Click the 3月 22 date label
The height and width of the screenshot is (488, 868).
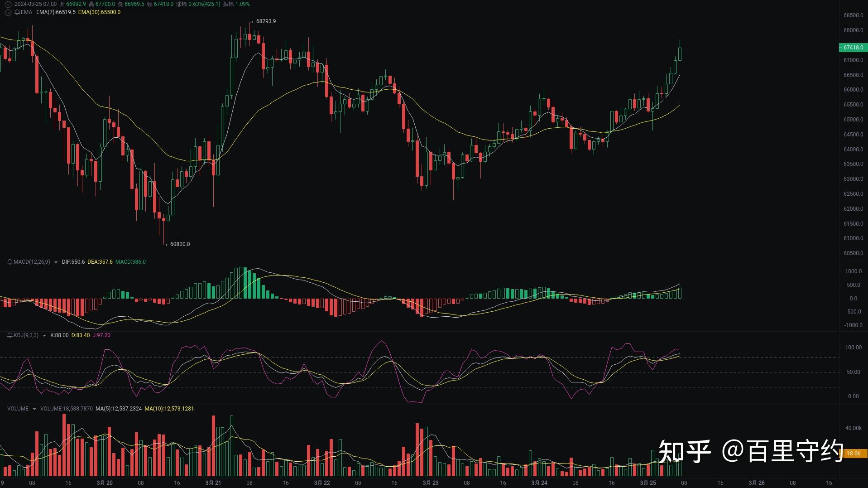(322, 483)
